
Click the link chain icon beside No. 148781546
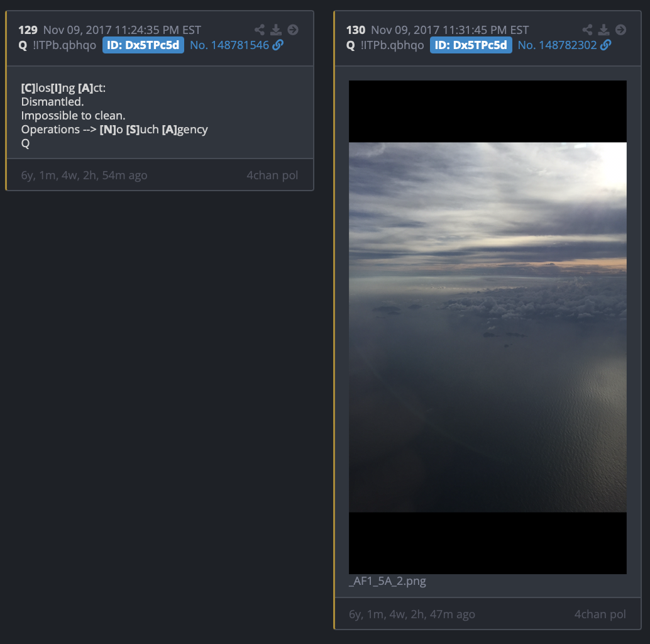(278, 45)
